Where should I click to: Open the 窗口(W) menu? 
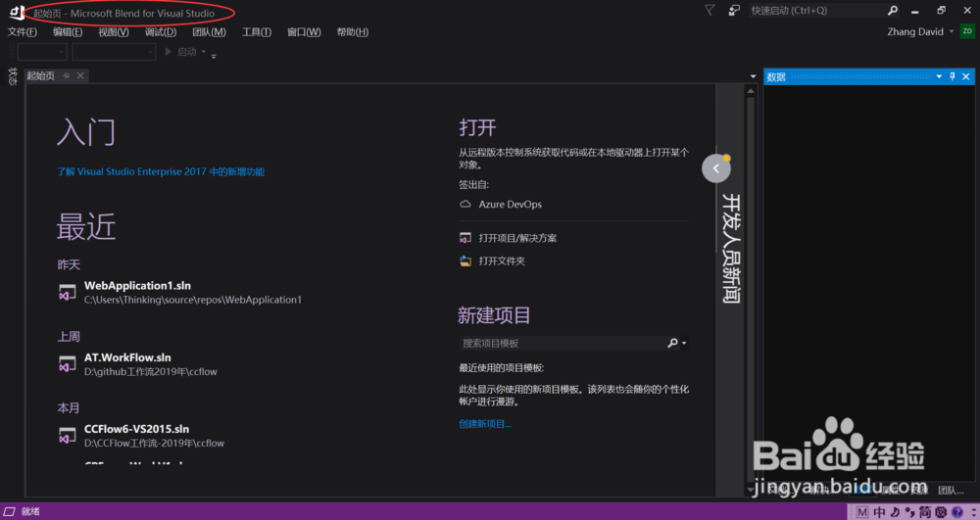304,32
